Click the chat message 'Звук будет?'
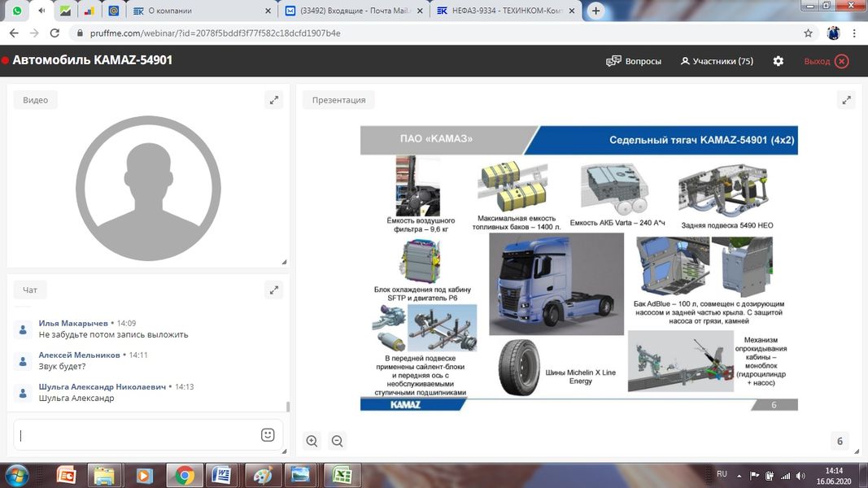The height and width of the screenshot is (488, 868). pos(62,366)
